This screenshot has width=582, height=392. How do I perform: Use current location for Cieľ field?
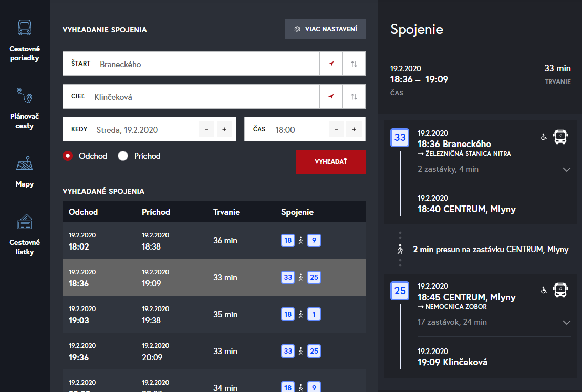tap(331, 97)
